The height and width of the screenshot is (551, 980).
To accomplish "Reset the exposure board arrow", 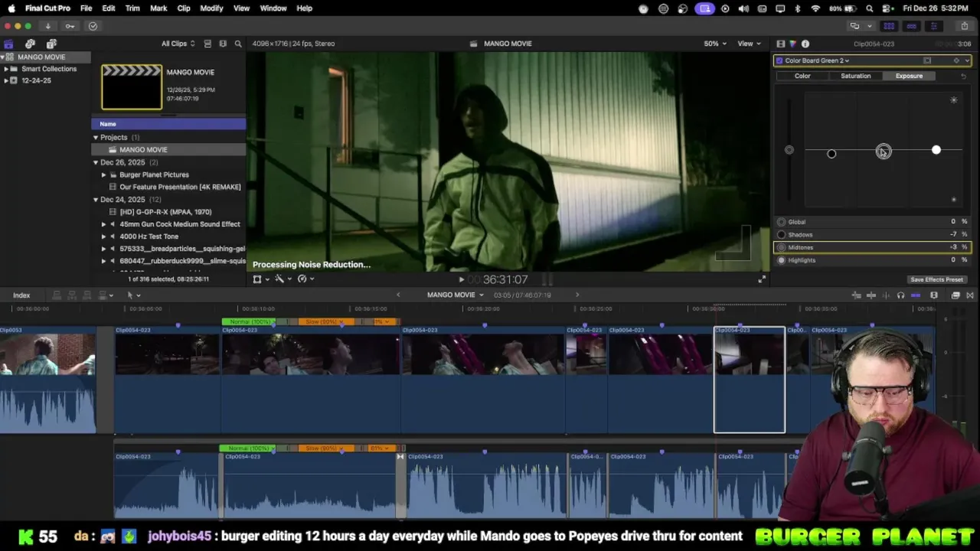I will [x=963, y=76].
